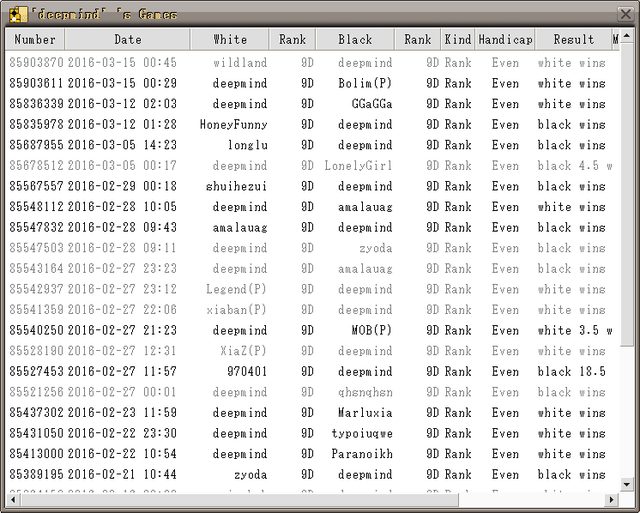This screenshot has width=640, height=513.
Task: Select the Legend(P) game row
Action: (312, 289)
